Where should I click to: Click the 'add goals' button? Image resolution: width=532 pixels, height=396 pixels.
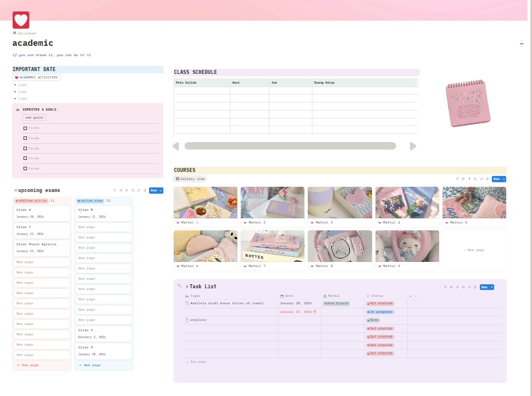point(34,117)
